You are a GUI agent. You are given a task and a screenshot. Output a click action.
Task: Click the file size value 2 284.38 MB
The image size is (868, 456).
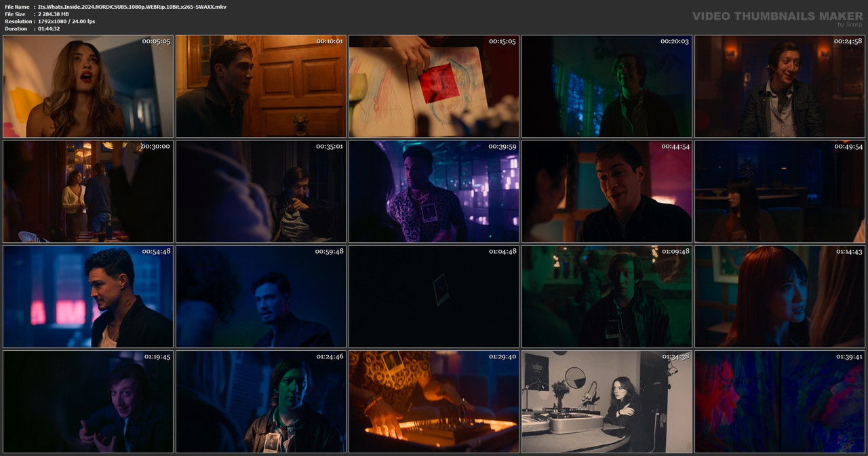point(54,14)
